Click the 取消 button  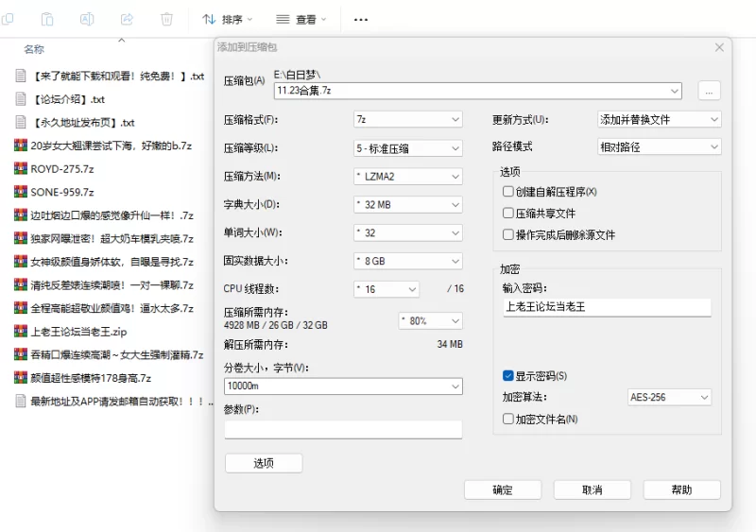click(x=592, y=489)
